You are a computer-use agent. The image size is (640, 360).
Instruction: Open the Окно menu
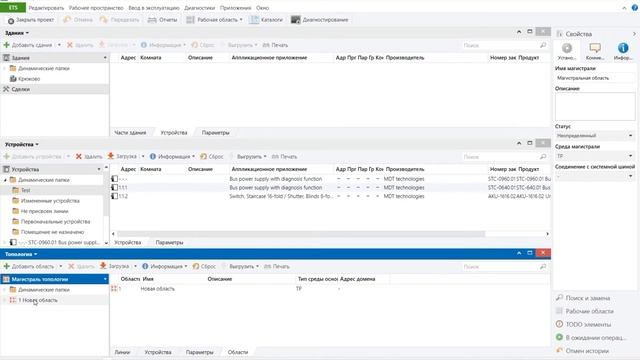(x=262, y=8)
